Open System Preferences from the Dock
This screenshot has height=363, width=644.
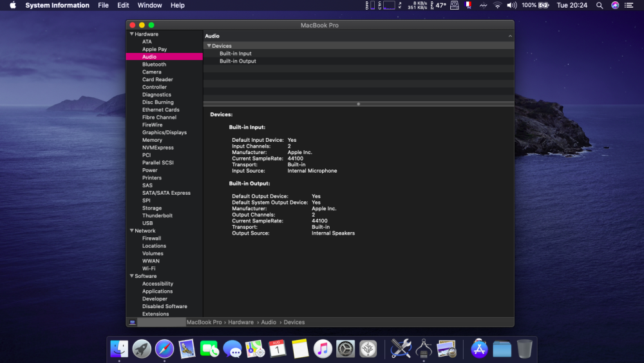click(x=345, y=349)
